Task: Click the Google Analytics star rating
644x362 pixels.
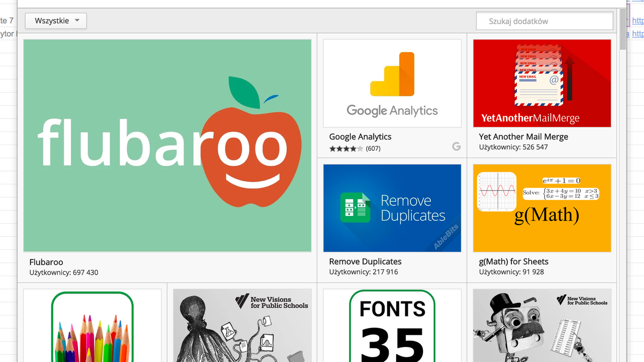Action: (346, 149)
